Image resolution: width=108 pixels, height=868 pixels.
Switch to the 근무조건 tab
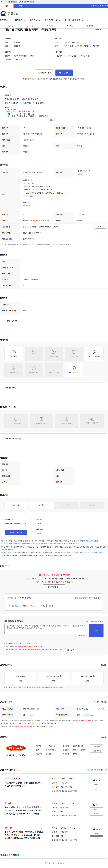[30, 26]
